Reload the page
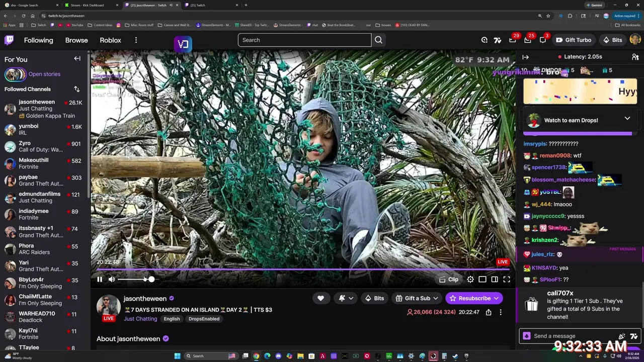644x362 pixels. 23,16
